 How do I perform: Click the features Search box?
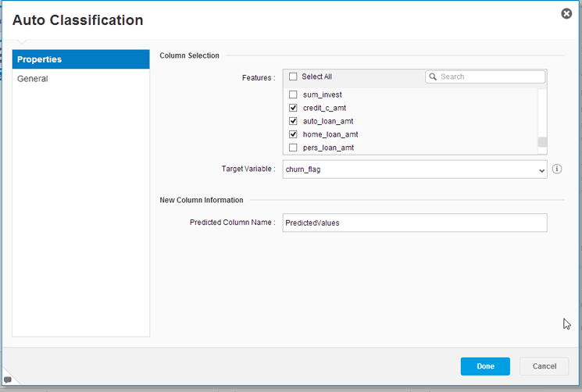pyautogui.click(x=485, y=77)
